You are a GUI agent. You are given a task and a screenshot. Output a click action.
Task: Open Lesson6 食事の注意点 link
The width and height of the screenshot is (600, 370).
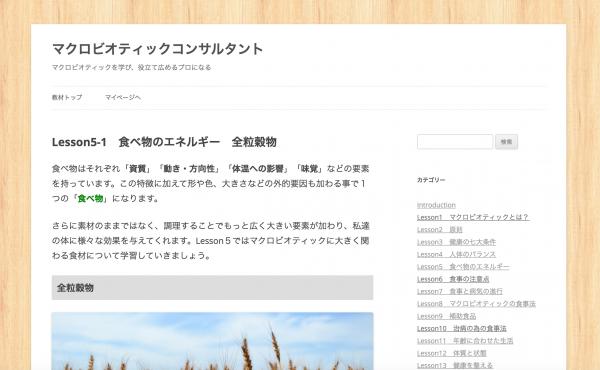pyautogui.click(x=453, y=279)
